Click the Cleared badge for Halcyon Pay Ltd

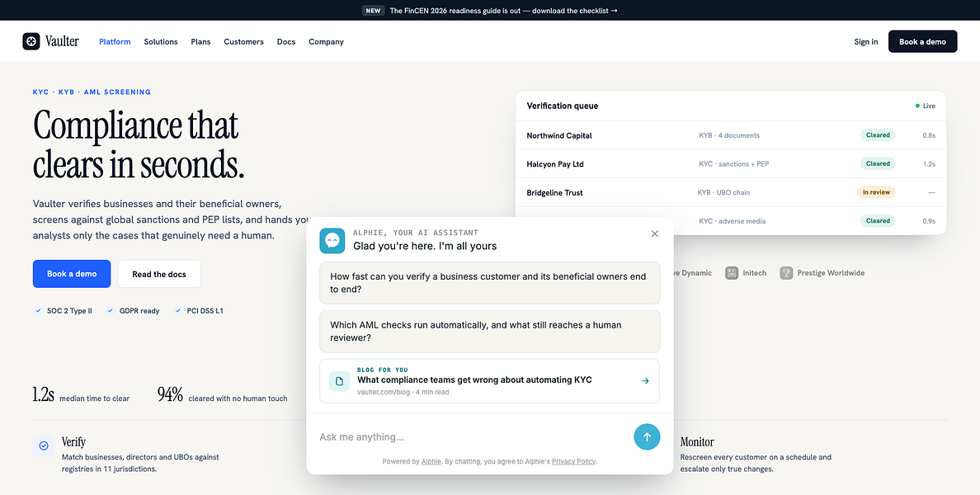[878, 163]
